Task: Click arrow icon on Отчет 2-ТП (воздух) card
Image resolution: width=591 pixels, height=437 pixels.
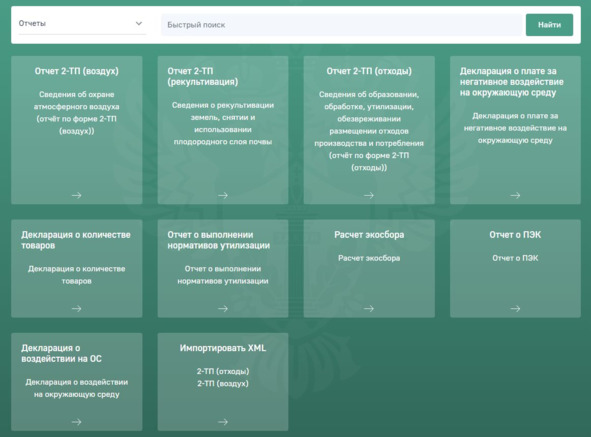Action: (x=77, y=195)
